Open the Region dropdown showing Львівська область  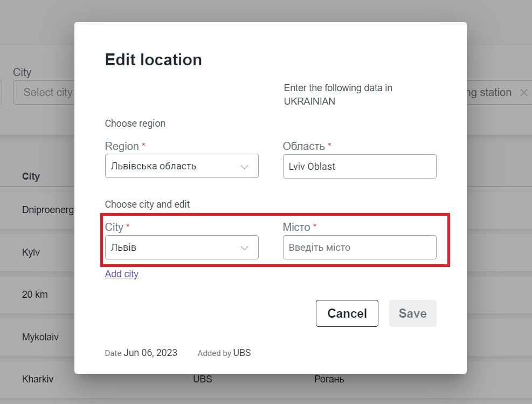182,166
